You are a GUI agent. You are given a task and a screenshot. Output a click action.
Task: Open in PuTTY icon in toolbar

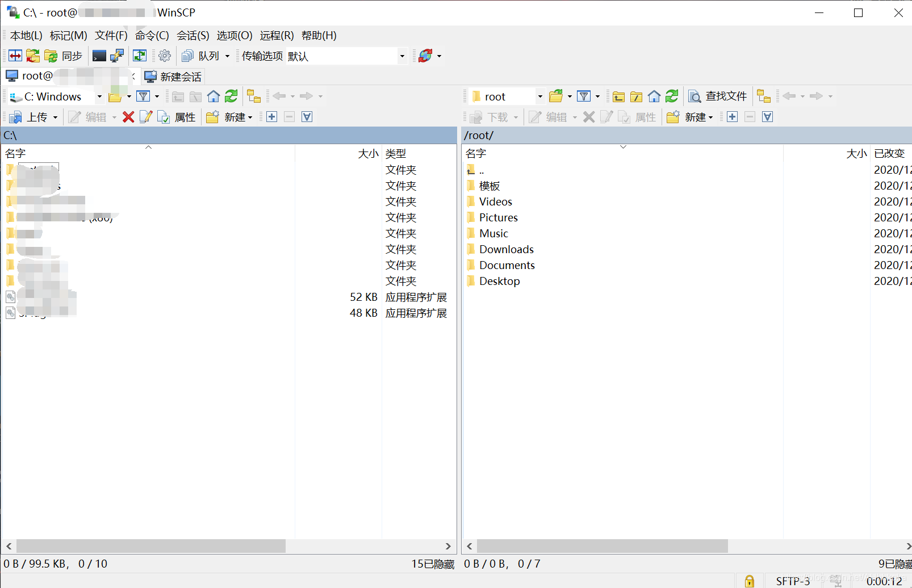(117, 56)
